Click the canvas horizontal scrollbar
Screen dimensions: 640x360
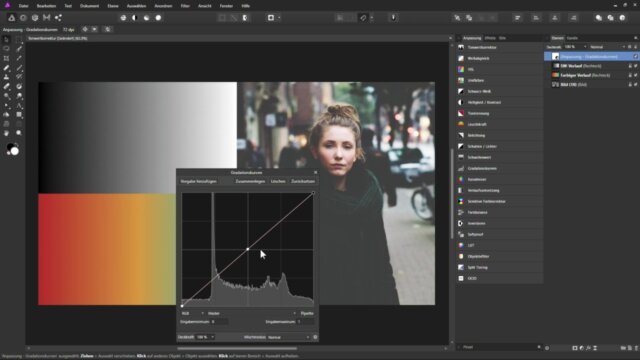pyautogui.click(x=237, y=349)
